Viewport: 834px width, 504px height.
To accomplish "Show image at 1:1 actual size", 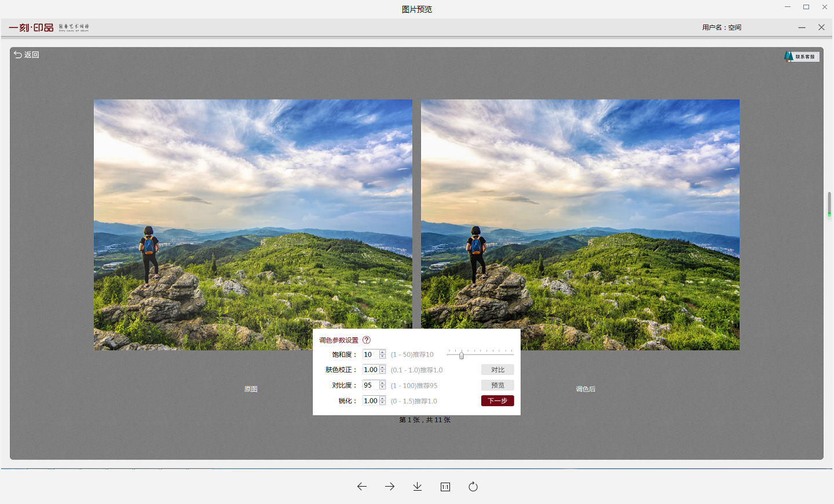I will (x=445, y=487).
